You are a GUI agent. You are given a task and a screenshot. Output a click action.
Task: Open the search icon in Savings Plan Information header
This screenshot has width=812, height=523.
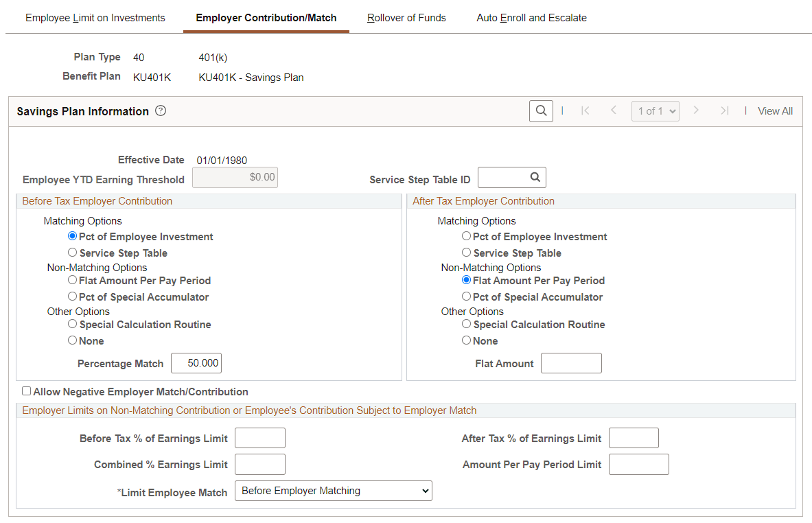click(x=540, y=111)
